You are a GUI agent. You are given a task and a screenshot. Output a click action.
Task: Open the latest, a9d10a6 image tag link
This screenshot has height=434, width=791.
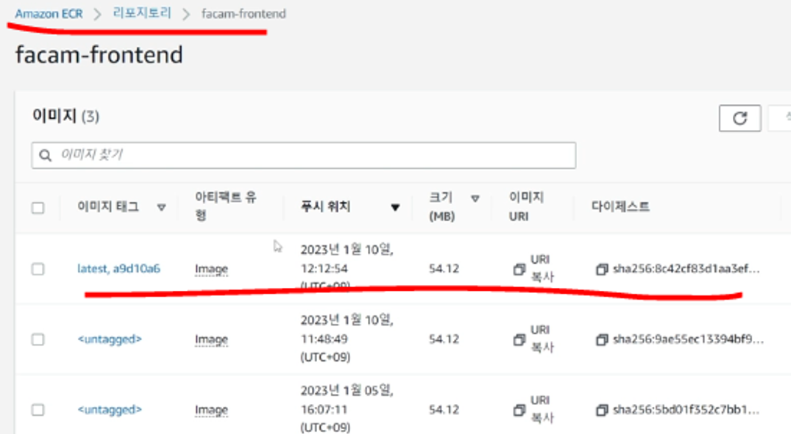pos(119,268)
